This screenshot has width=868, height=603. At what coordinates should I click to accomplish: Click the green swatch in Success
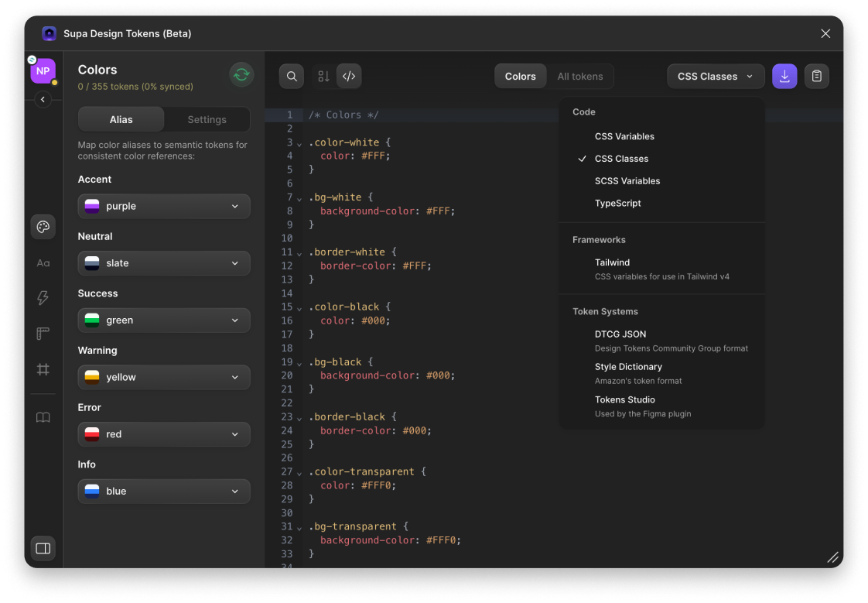tap(92, 320)
